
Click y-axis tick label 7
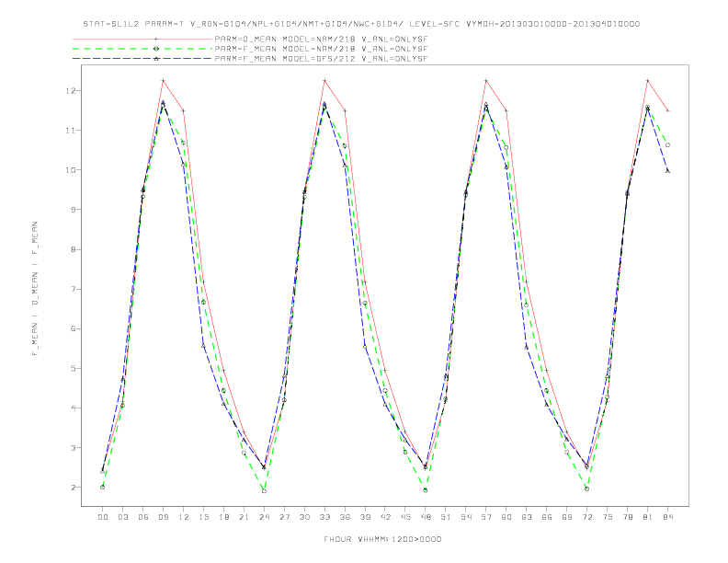click(x=73, y=289)
